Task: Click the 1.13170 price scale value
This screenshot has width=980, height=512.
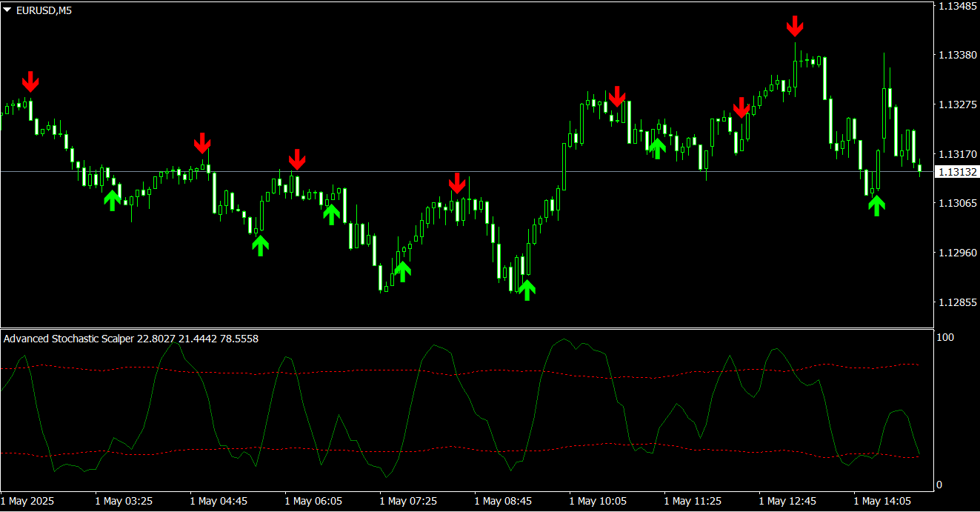Action: coord(956,154)
